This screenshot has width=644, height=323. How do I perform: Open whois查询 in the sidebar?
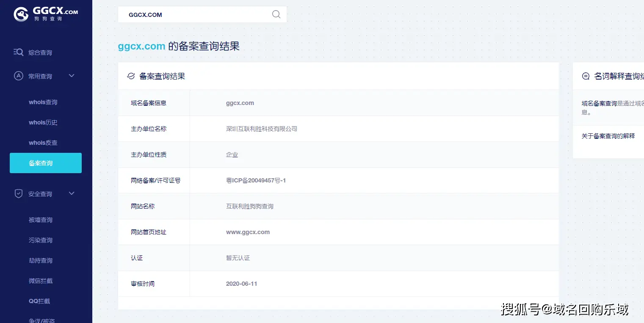43,102
